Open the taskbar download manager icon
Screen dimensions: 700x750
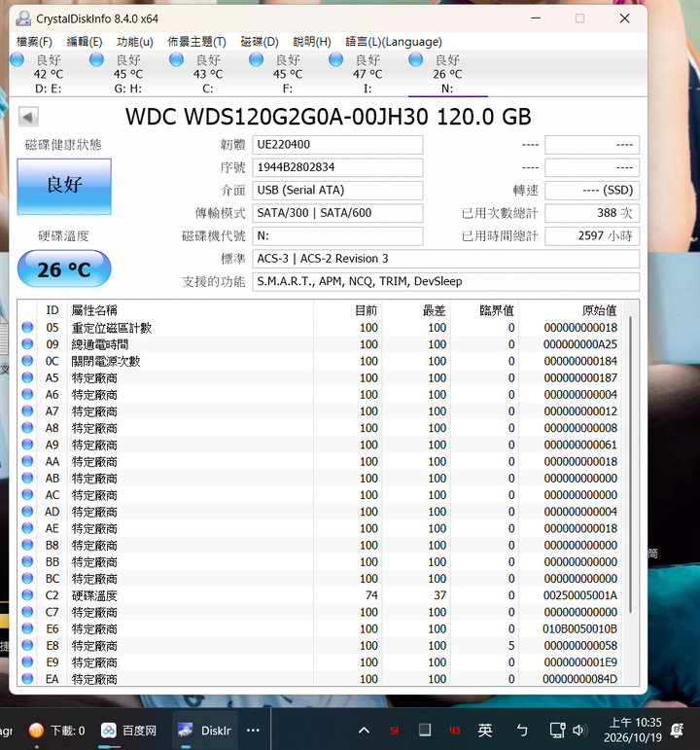[x=36, y=731]
